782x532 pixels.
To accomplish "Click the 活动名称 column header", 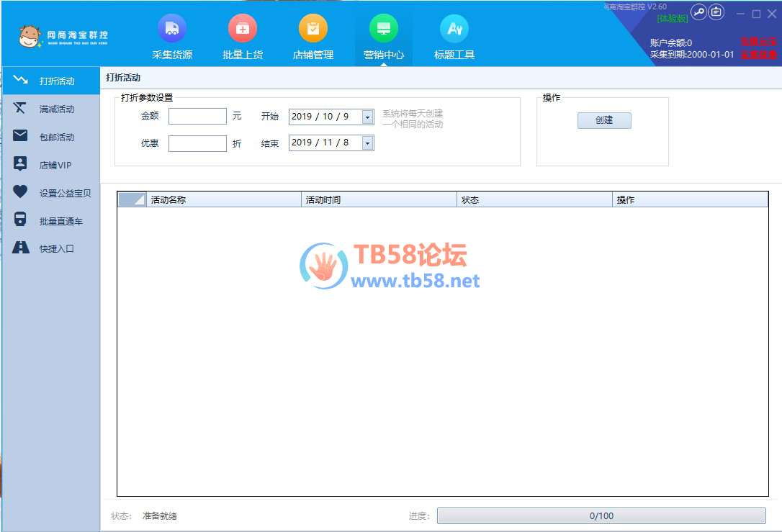I will 224,199.
